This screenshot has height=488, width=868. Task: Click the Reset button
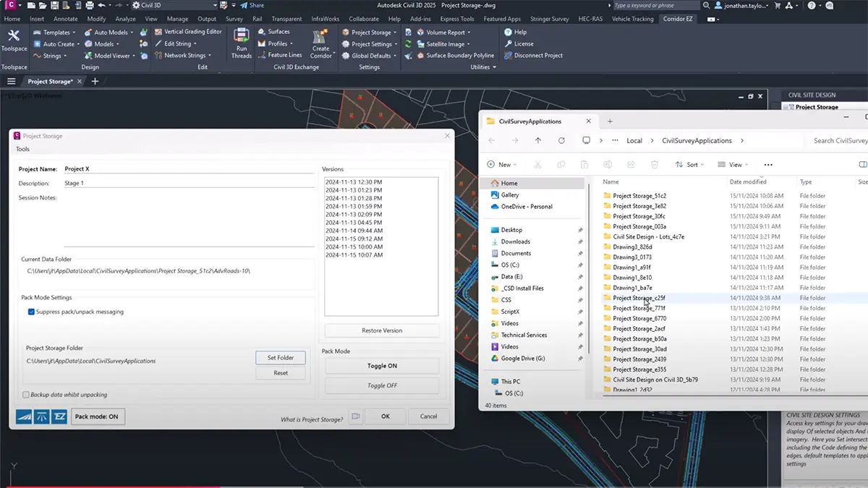click(x=281, y=373)
